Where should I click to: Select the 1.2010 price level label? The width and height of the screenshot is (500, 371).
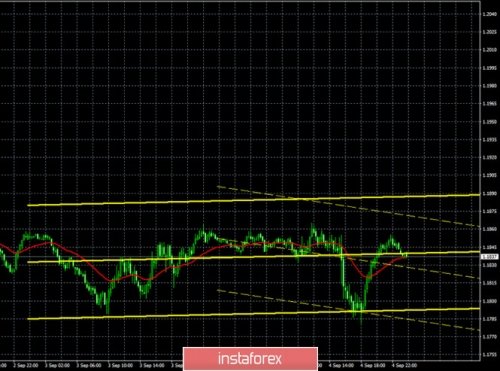(x=490, y=50)
